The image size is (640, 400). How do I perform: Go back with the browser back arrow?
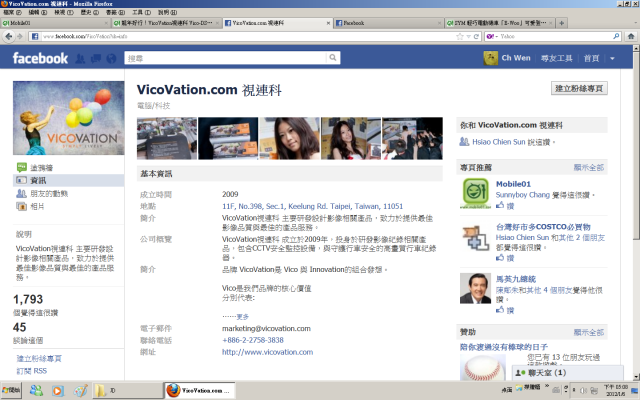(x=9, y=36)
